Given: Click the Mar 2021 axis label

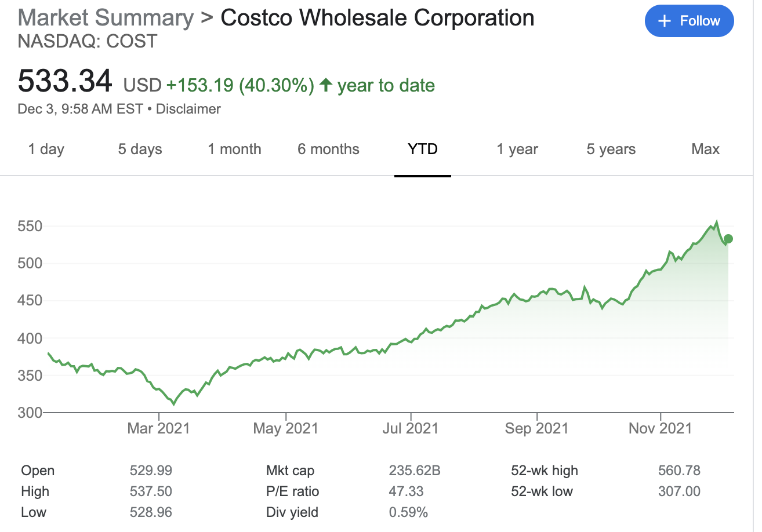Looking at the screenshot, I should tap(159, 429).
